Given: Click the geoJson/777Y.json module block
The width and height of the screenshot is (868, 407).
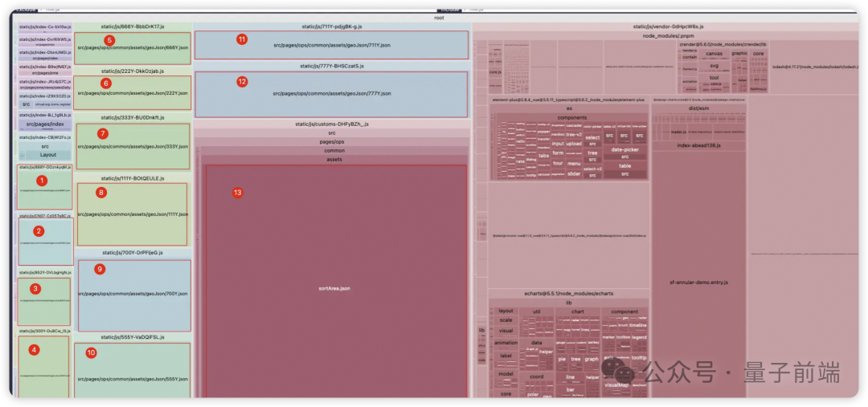Looking at the screenshot, I should 332,94.
